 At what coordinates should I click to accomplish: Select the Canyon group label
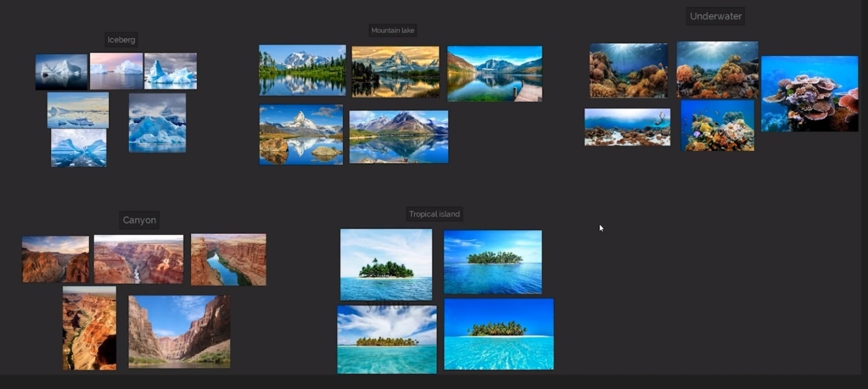click(x=140, y=220)
